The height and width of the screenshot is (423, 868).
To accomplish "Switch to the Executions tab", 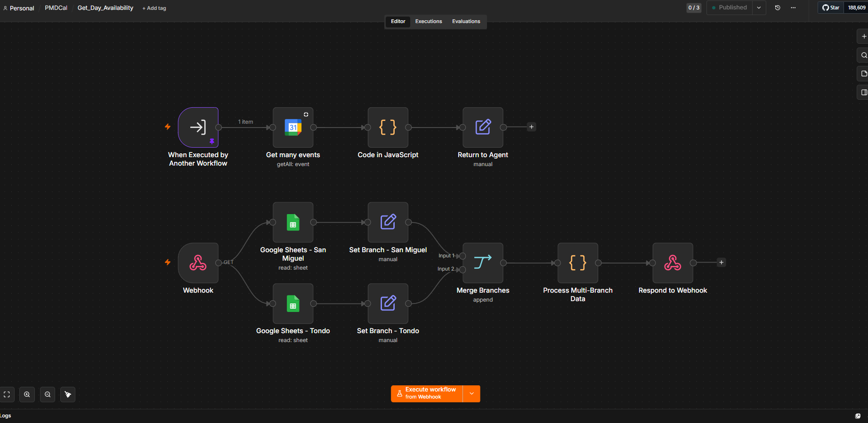I will (x=429, y=21).
